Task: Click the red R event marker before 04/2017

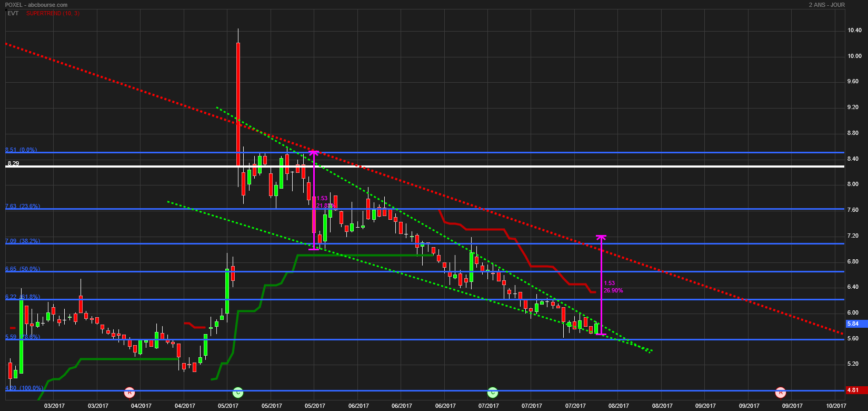Action: pyautogui.click(x=129, y=392)
